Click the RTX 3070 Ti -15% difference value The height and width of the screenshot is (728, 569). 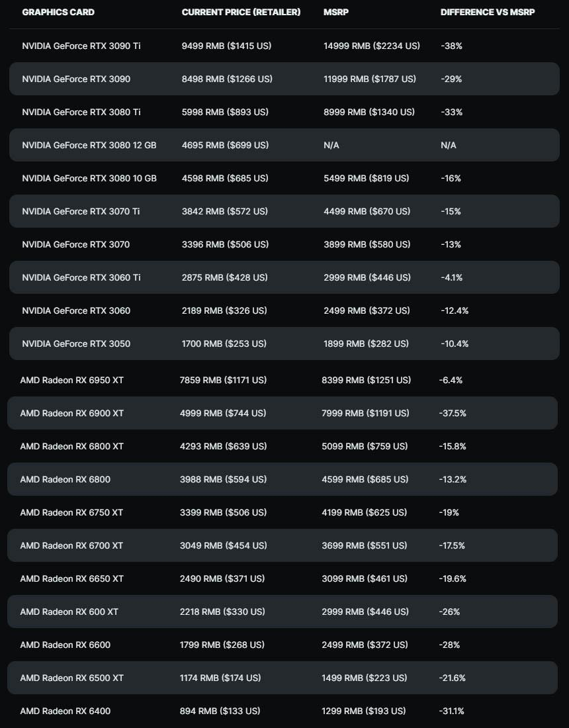tap(451, 211)
